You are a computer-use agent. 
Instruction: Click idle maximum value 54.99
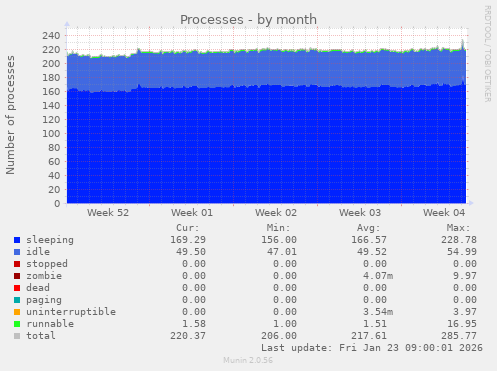pos(462,252)
